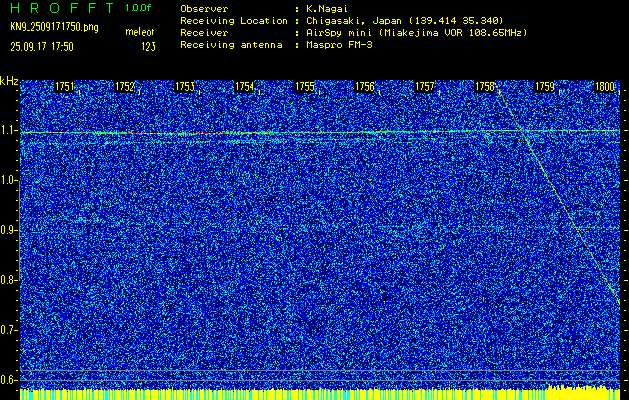This screenshot has width=629, height=400.
Task: Click the file name KN9_2509171750.png
Action: tap(54, 27)
